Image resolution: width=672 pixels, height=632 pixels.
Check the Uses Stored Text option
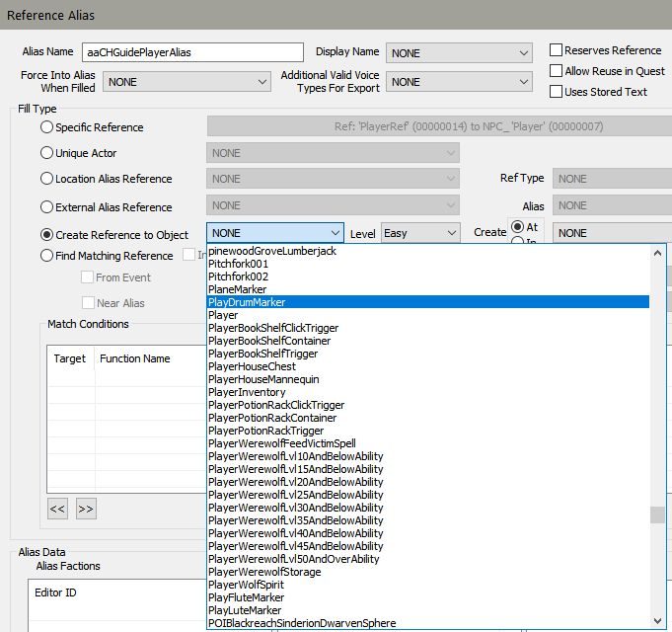click(x=557, y=92)
